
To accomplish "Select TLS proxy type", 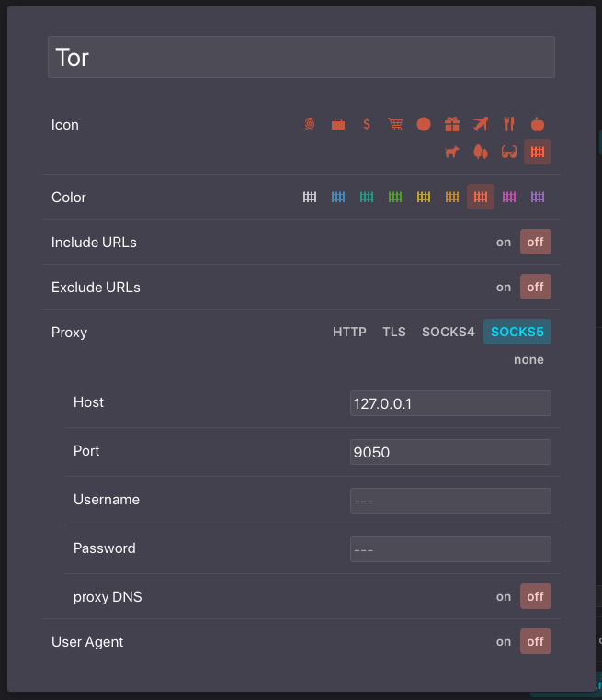I will [394, 332].
